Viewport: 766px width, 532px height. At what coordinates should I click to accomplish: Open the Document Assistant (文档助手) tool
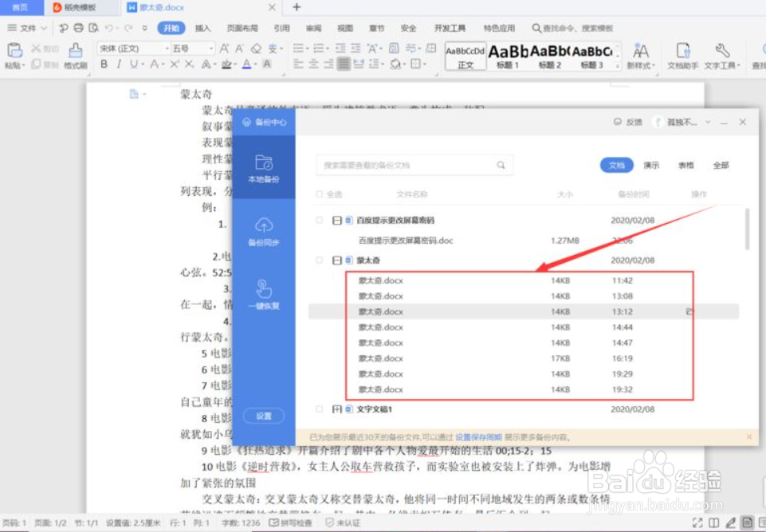pos(682,56)
